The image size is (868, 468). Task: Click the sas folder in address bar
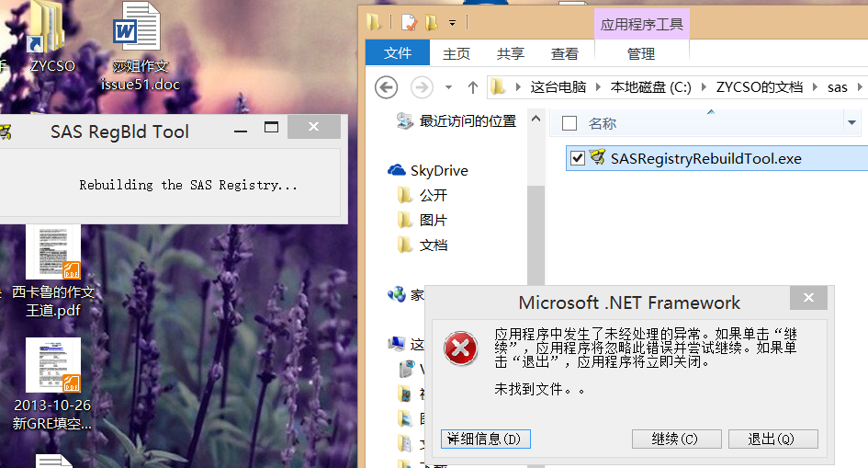837,87
